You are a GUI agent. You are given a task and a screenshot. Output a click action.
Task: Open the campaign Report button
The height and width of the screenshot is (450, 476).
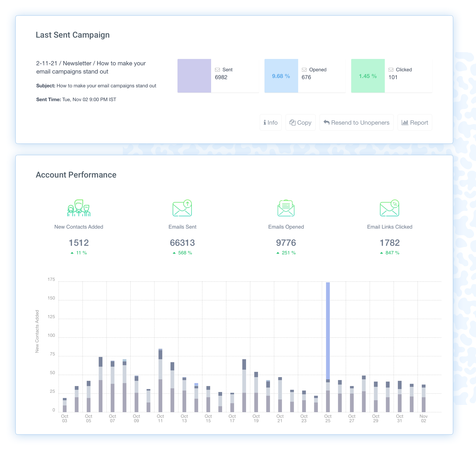point(415,122)
